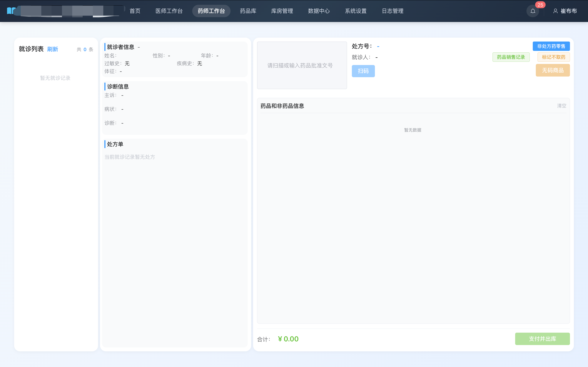588x367 pixels.
Task: Open 库房管理 in the navigation bar
Action: [282, 11]
